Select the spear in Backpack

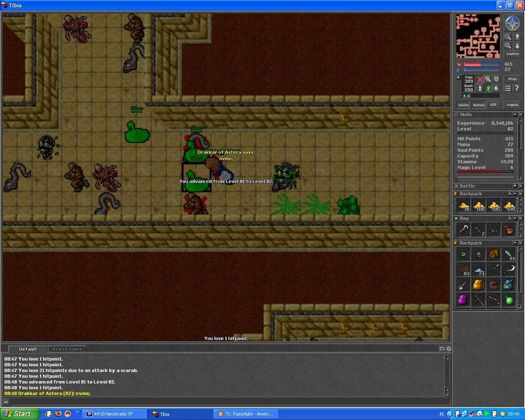coord(494,270)
